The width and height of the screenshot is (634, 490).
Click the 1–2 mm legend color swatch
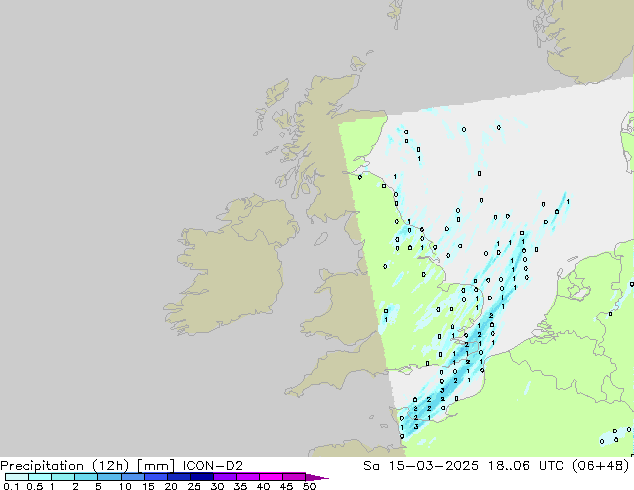tap(63, 477)
